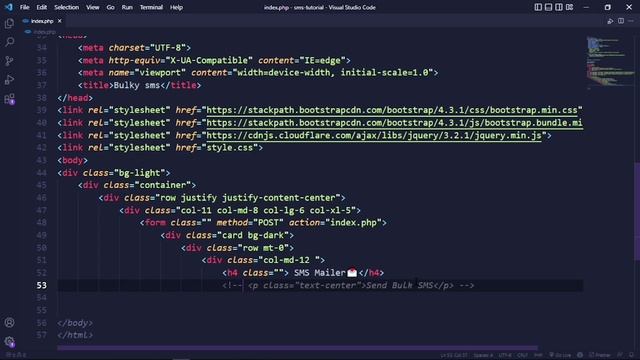The height and width of the screenshot is (360, 640).
Task: Open Run and Debug view
Action: (x=9, y=80)
